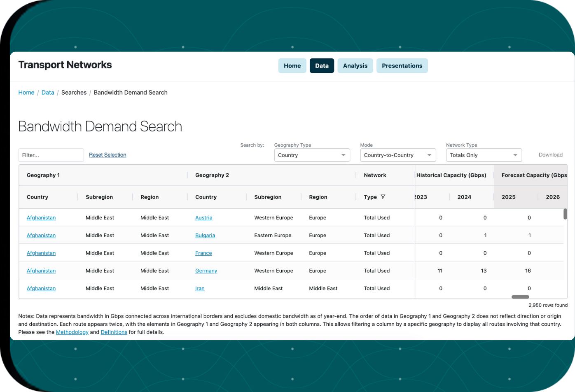Click into the Filter text field
The height and width of the screenshot is (392, 575).
coord(51,155)
